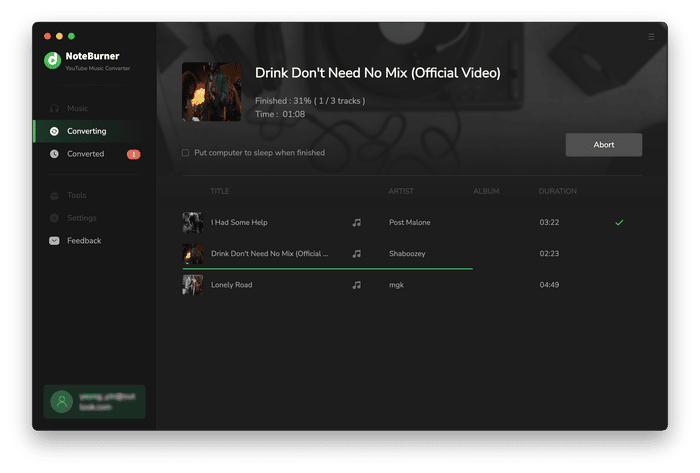Click the duration 02:23
The height and width of the screenshot is (473, 700).
coord(549,253)
